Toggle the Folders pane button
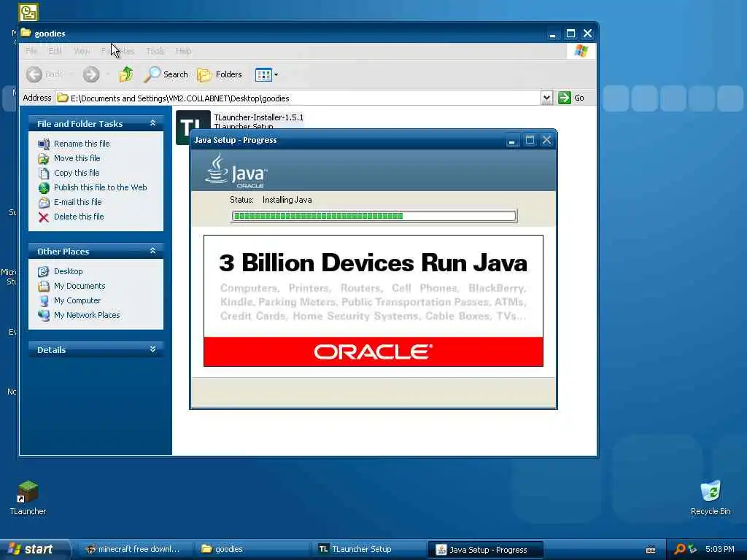This screenshot has height=560, width=747. point(220,74)
